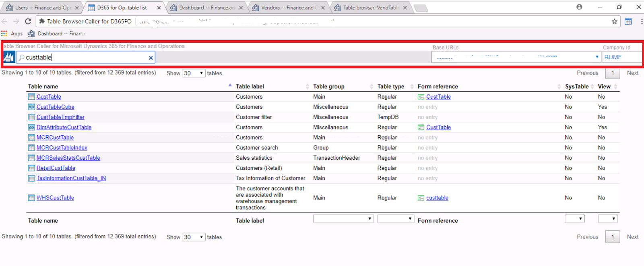
Task: Click the "Customer search" label cell
Action: (257, 148)
